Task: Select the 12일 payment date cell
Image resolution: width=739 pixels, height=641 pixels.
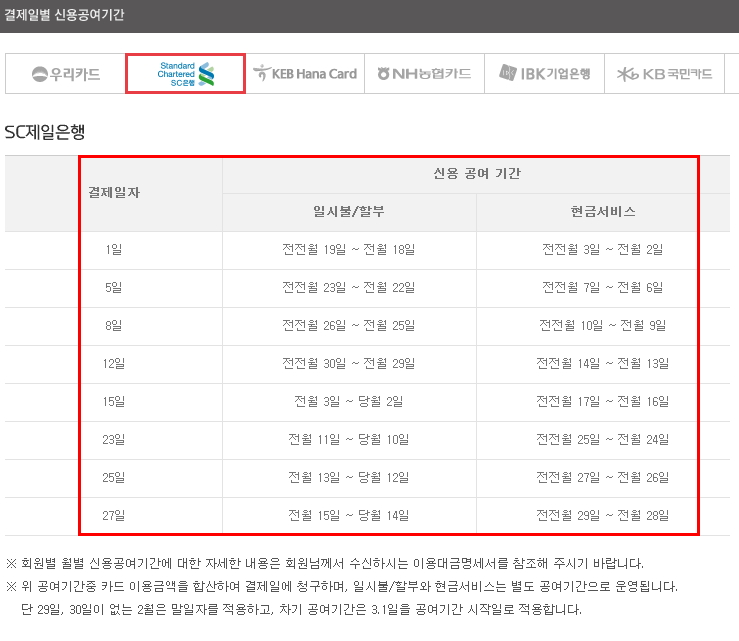Action: 114,364
